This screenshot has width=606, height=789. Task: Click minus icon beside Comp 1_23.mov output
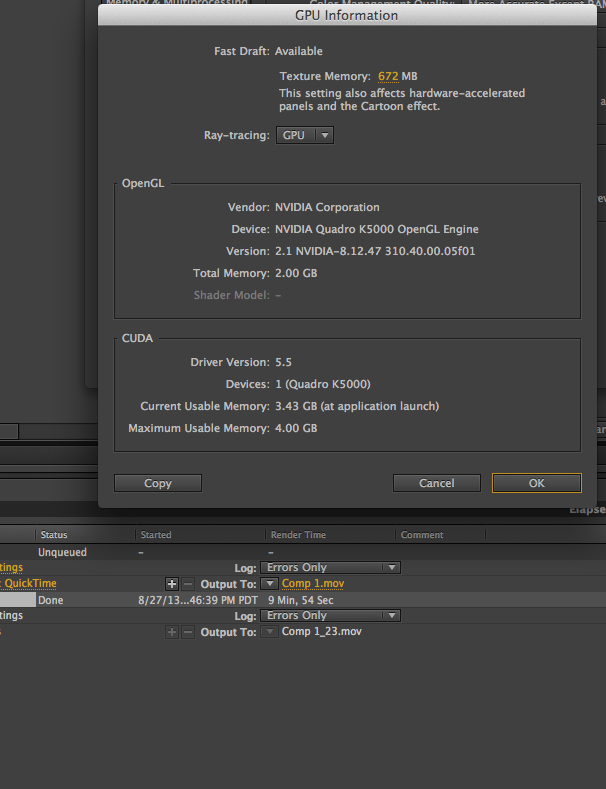[x=188, y=632]
